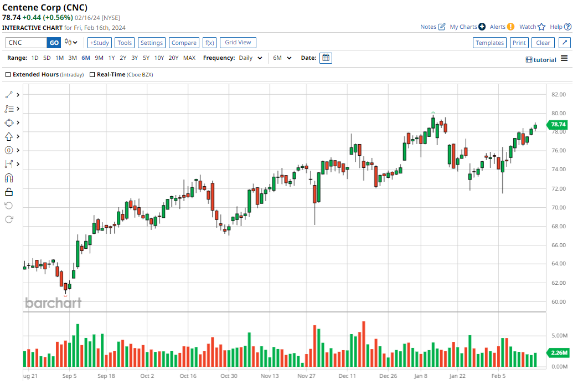Screen dimensions: 588x389
Task: Switch range to 1Y
Action: [x=111, y=58]
